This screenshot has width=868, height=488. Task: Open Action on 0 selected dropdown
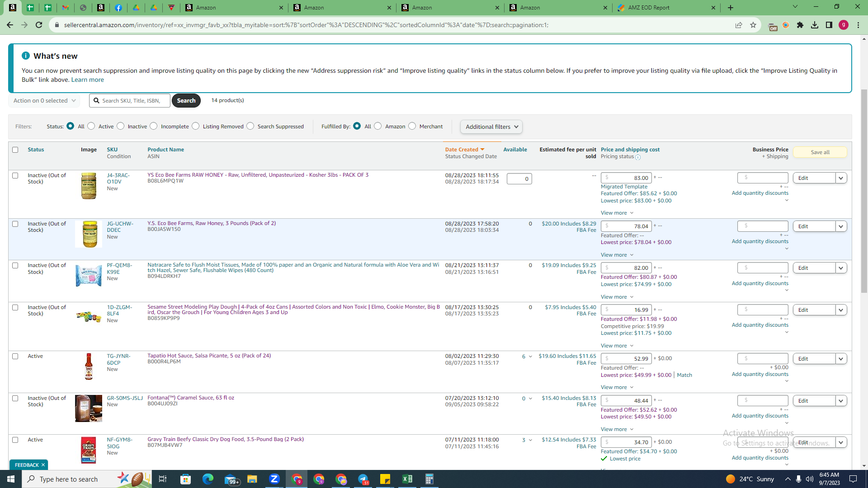tap(44, 100)
